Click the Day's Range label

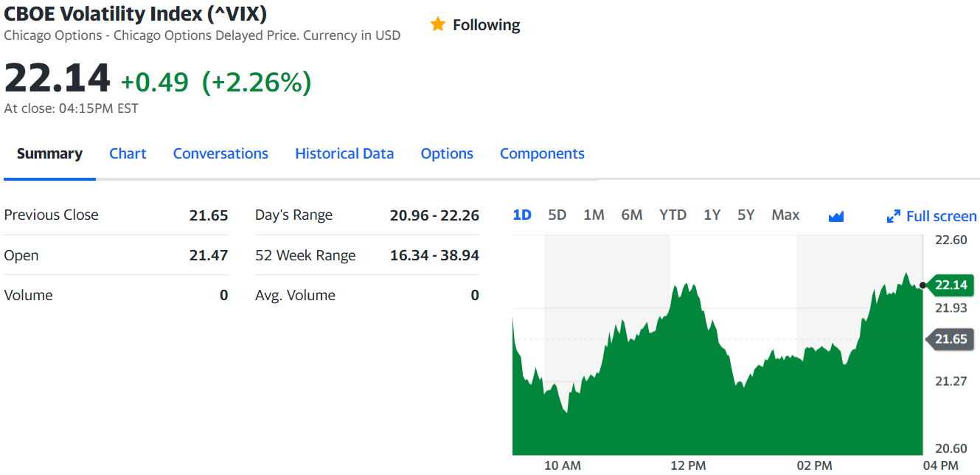click(293, 215)
